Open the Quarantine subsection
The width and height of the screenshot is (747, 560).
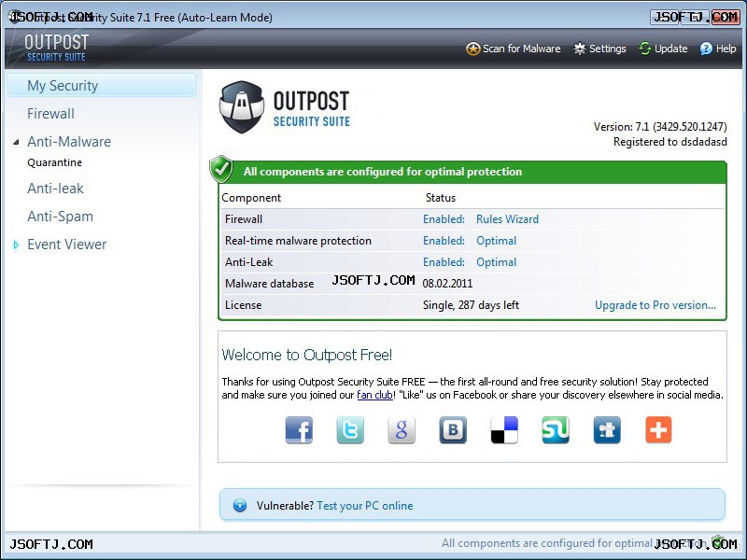(55, 162)
